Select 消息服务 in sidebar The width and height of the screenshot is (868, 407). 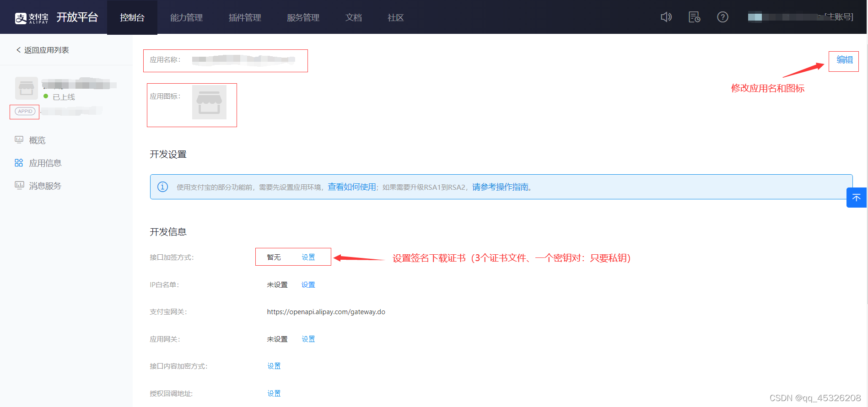[x=45, y=186]
